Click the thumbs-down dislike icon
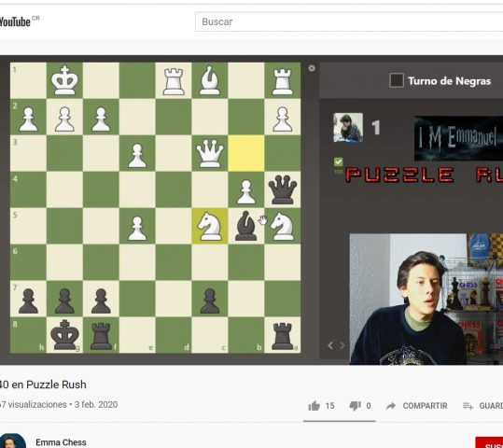 356,406
